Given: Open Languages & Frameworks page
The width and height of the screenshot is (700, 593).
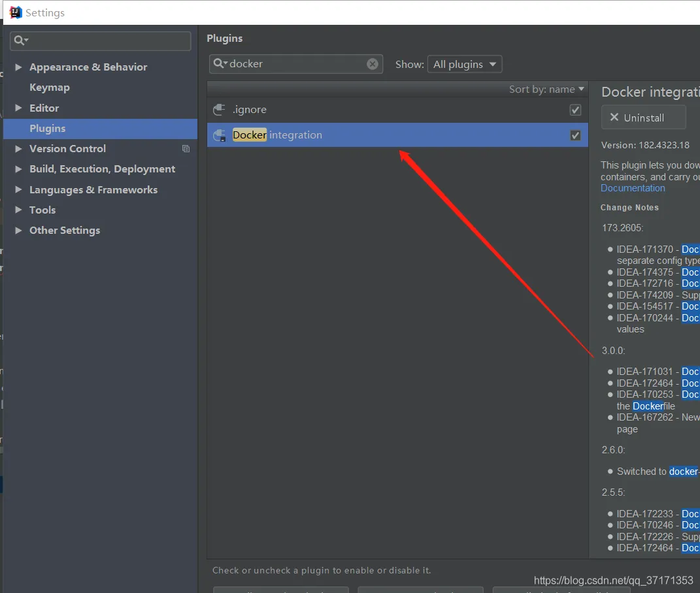Looking at the screenshot, I should pos(93,189).
